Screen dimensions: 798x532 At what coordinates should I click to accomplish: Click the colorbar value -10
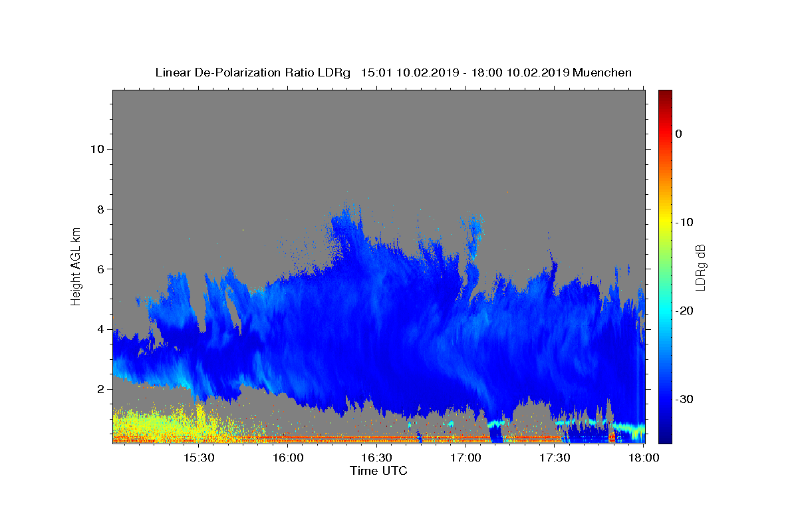[684, 222]
